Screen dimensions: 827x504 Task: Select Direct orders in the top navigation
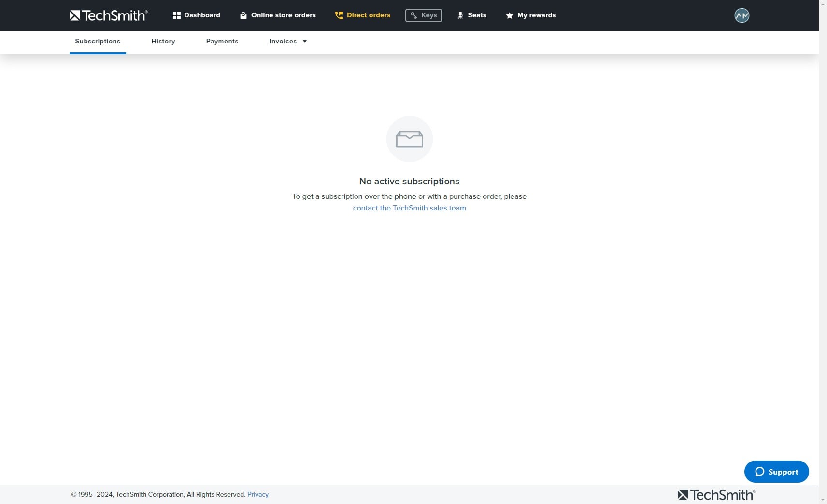[x=363, y=15]
